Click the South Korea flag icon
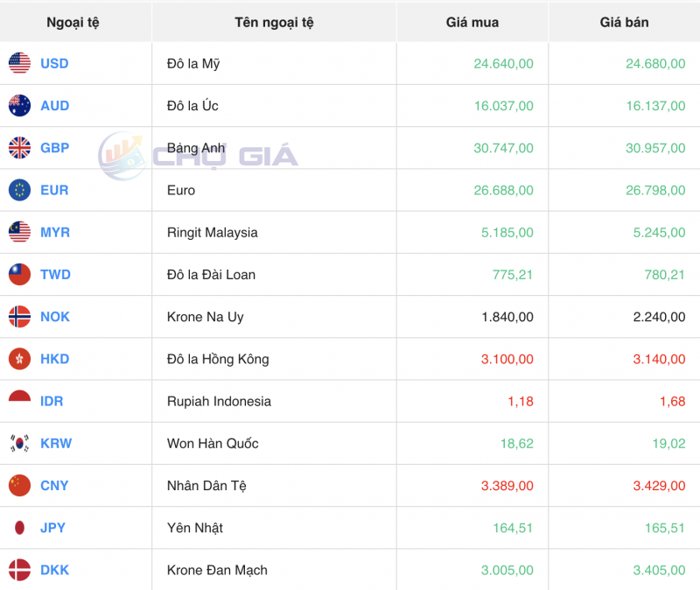The width and height of the screenshot is (700, 590). coord(19,443)
